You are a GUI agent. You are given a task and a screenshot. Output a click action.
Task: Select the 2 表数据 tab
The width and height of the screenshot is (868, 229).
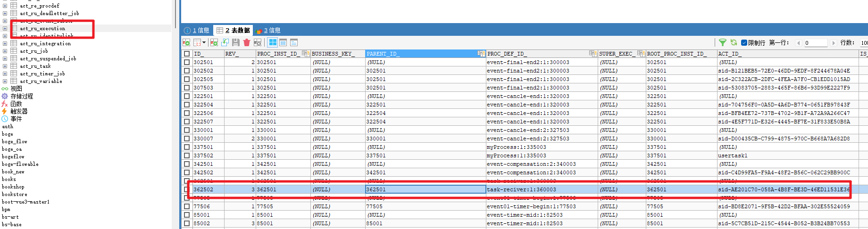pyautogui.click(x=234, y=30)
